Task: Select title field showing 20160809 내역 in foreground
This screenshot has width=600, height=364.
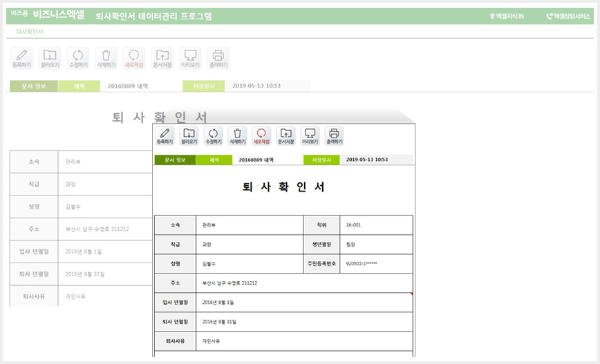Action: click(268, 160)
